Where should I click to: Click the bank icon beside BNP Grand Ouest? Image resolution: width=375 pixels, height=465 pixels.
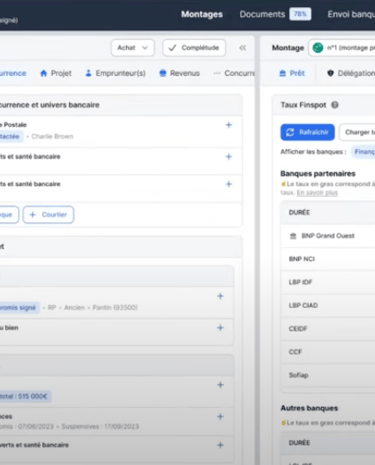coord(293,236)
